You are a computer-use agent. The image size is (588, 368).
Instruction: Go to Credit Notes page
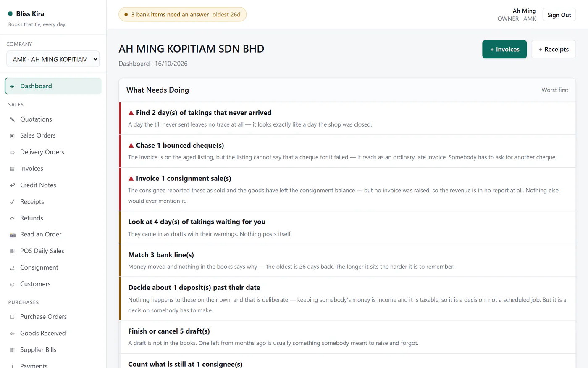(x=53, y=185)
